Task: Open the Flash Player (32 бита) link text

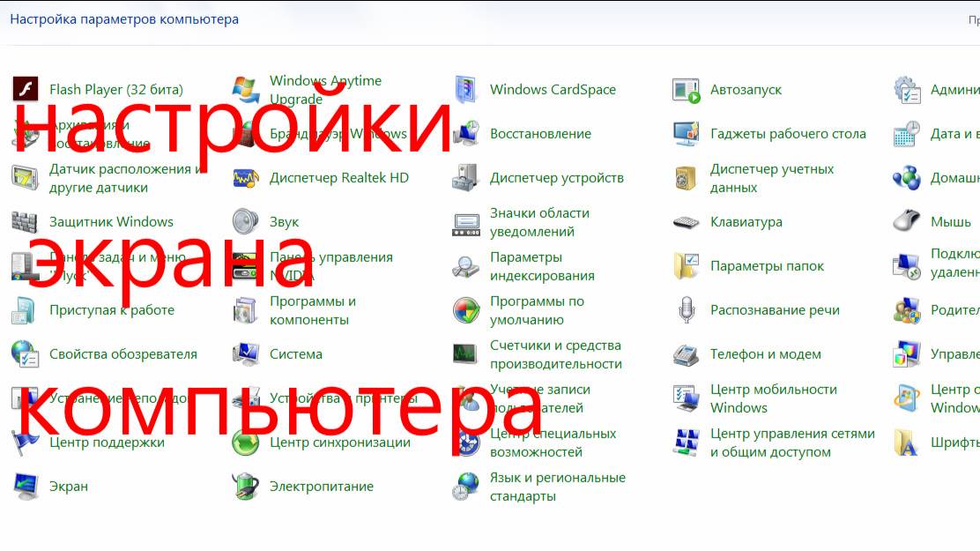Action: pyautogui.click(x=116, y=89)
